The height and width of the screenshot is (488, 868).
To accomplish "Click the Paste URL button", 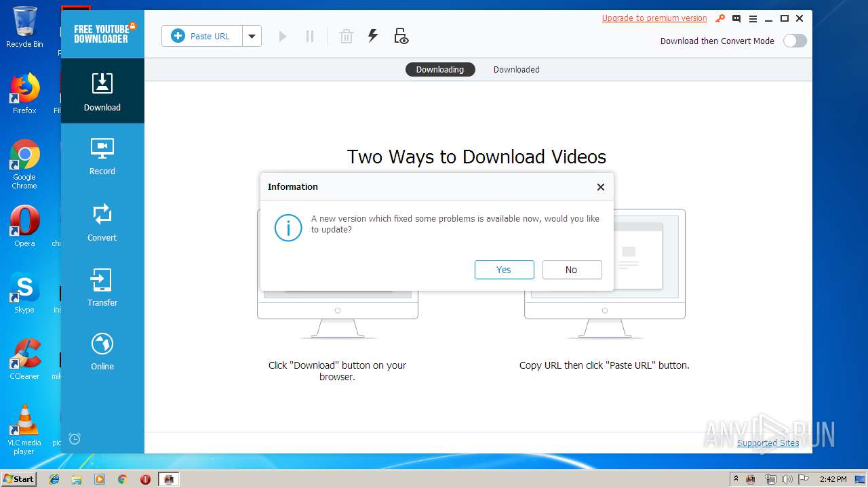I will 202,36.
